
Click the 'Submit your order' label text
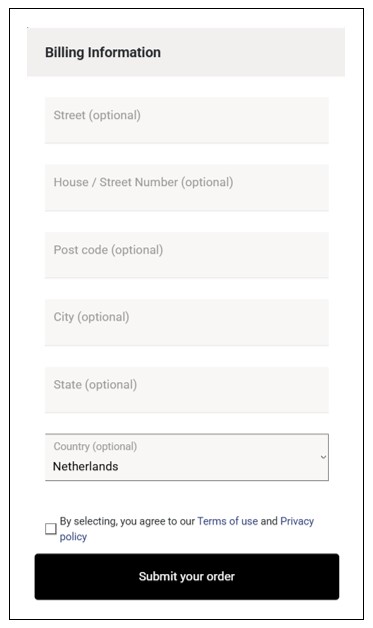[187, 577]
